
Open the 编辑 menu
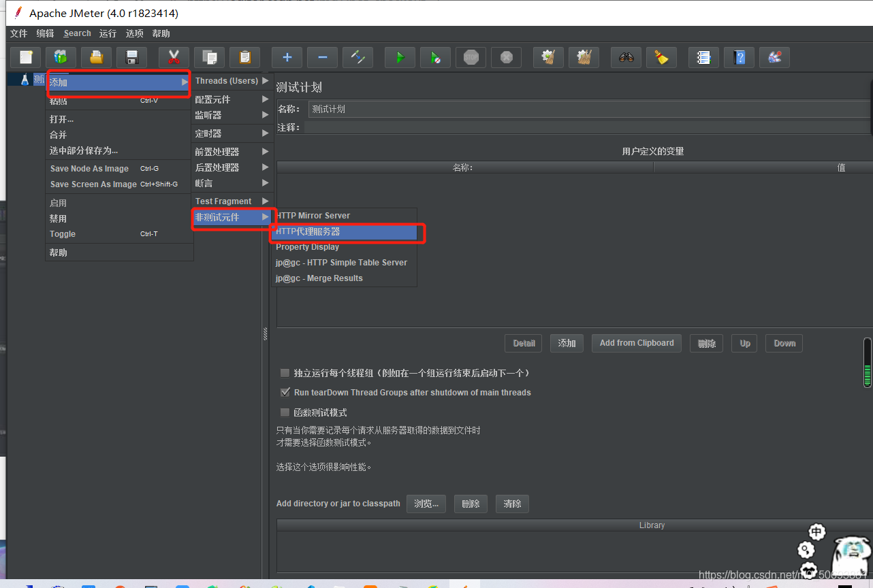(45, 33)
